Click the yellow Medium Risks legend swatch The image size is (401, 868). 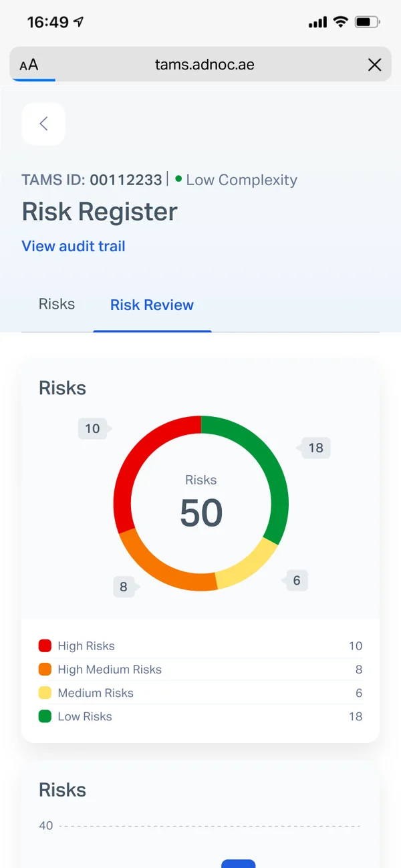click(x=45, y=692)
